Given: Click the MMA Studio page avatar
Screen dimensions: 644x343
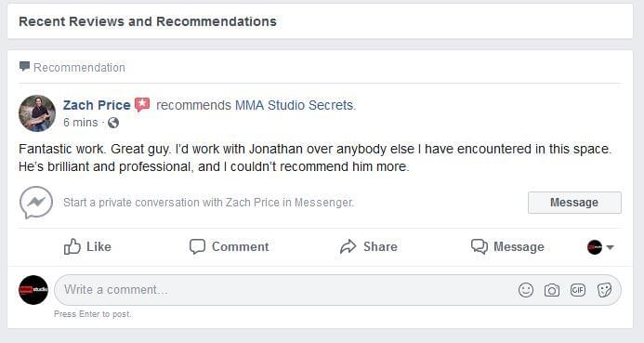Looking at the screenshot, I should tap(33, 290).
